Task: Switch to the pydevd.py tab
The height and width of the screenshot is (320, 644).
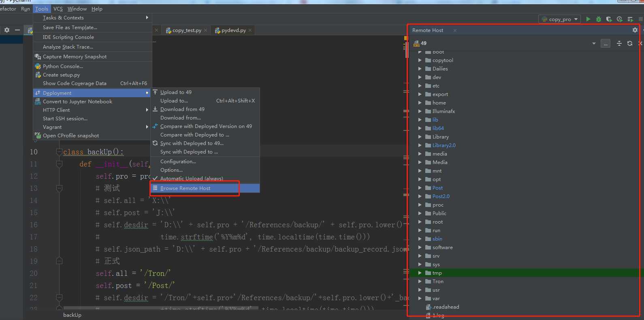Action: pyautogui.click(x=233, y=30)
